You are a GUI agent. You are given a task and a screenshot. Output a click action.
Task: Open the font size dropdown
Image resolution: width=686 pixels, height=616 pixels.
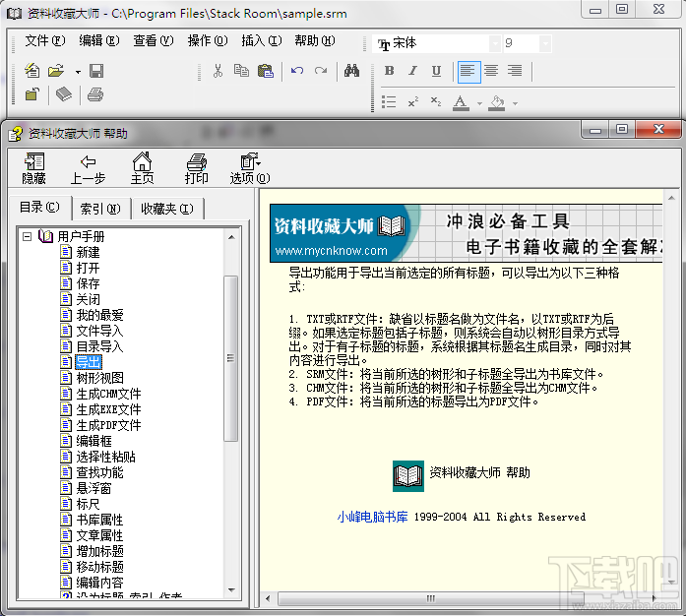(x=545, y=43)
